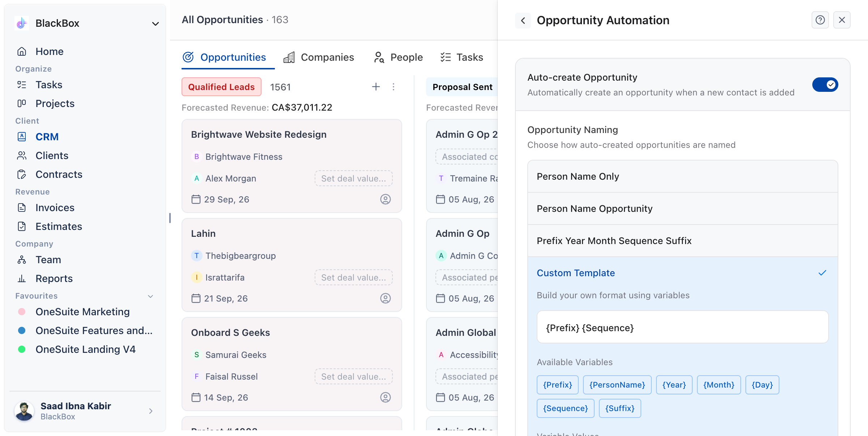Open the Invoices icon in sidebar
868x436 pixels.
click(x=22, y=208)
